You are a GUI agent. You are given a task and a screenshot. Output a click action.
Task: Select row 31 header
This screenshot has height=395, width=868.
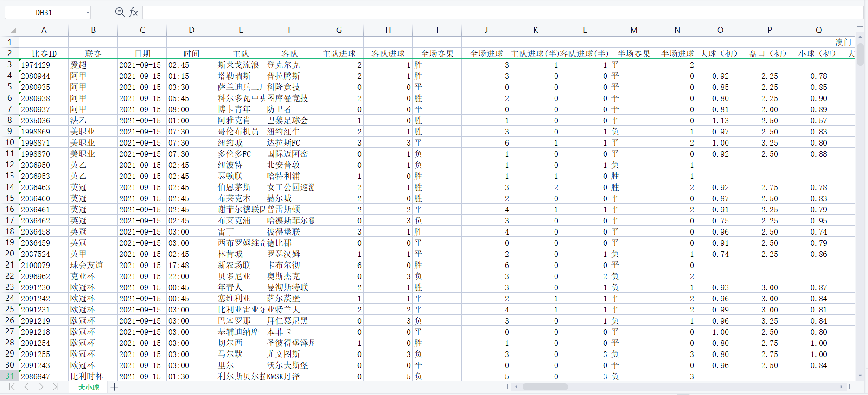[10, 376]
